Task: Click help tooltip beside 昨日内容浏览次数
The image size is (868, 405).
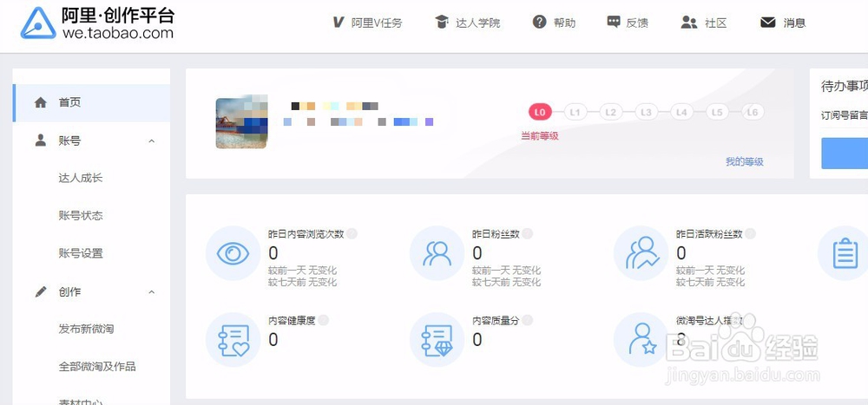Action: click(x=352, y=234)
